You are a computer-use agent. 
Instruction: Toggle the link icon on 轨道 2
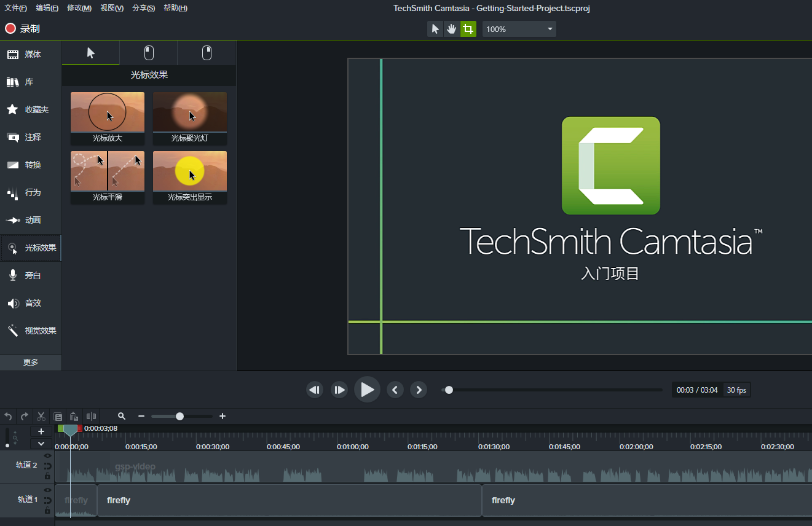tap(48, 466)
